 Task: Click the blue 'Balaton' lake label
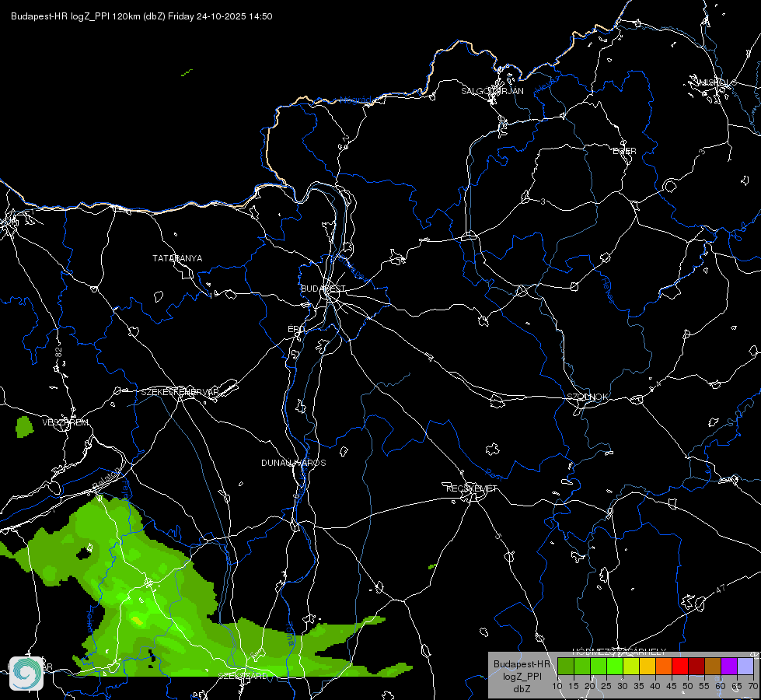(105, 478)
